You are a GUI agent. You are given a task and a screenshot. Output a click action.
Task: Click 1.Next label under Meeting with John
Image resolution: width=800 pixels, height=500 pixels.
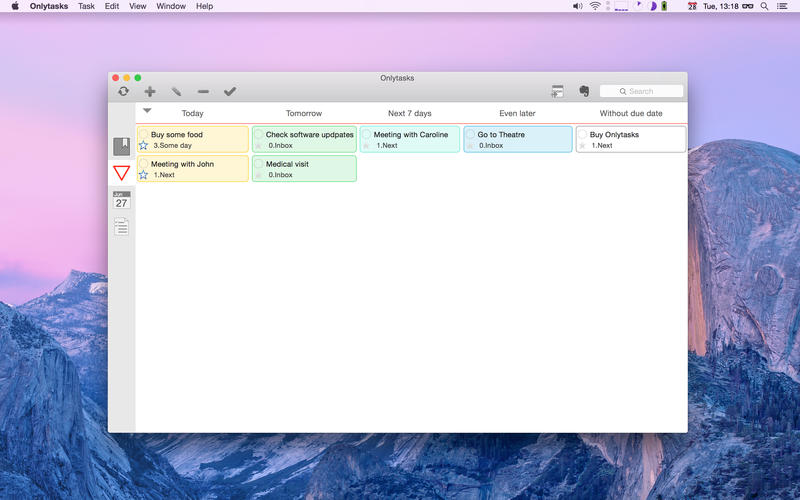click(x=164, y=175)
